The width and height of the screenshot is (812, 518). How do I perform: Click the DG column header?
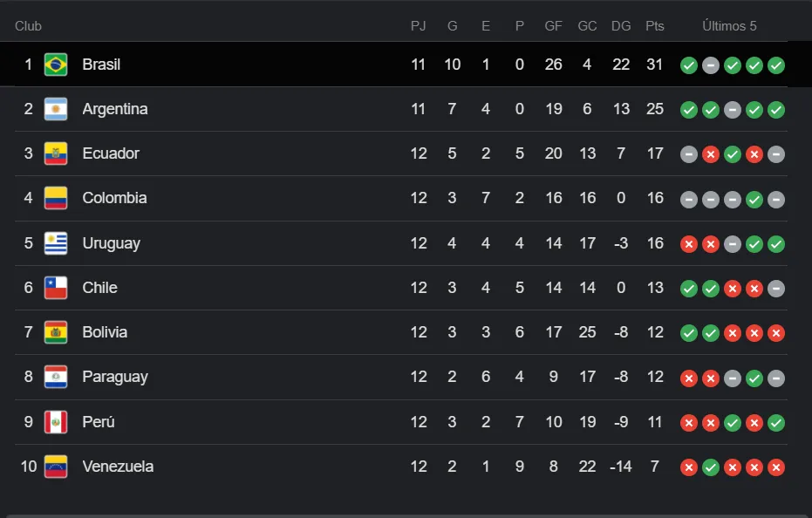[621, 26]
